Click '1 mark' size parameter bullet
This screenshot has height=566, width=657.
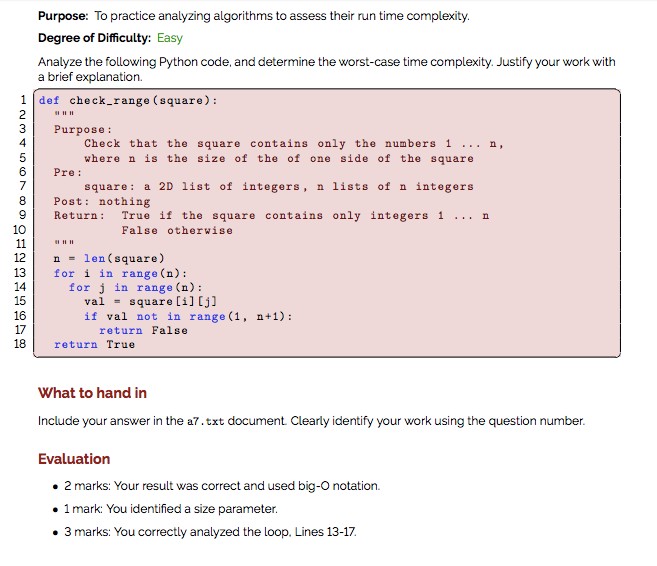coord(171,509)
